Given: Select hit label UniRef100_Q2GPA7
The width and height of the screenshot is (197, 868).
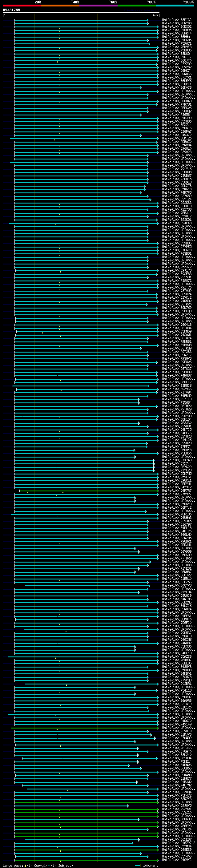Looking at the screenshot, I should [x=177, y=132].
